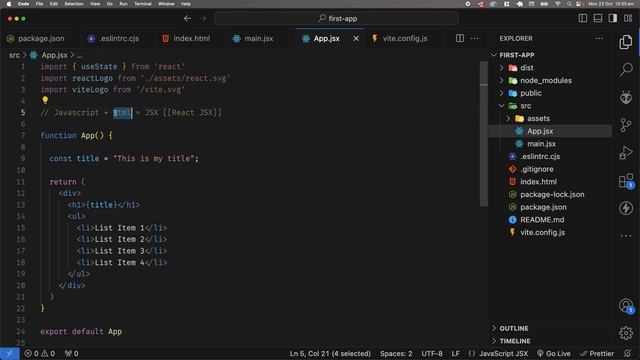
Task: Toggle the primary side bar
Action: (x=583, y=18)
